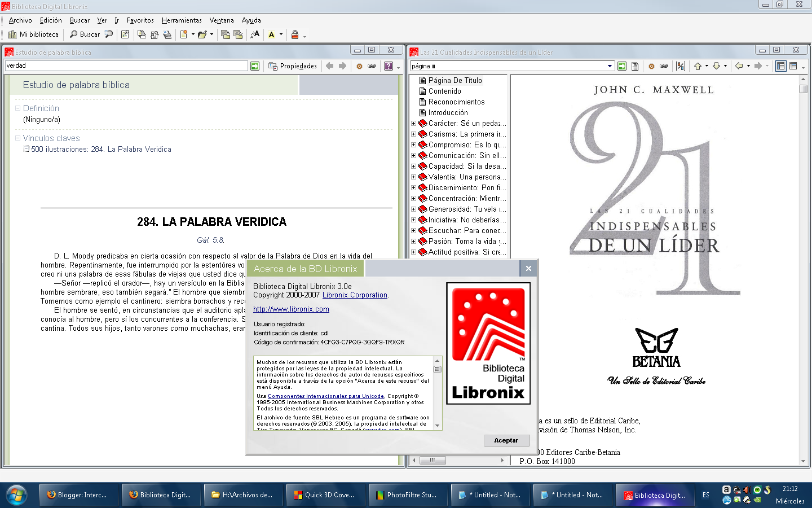The image size is (812, 508).
Task: Expand the 'Valentía: Una persona...' chapter
Action: click(x=414, y=177)
